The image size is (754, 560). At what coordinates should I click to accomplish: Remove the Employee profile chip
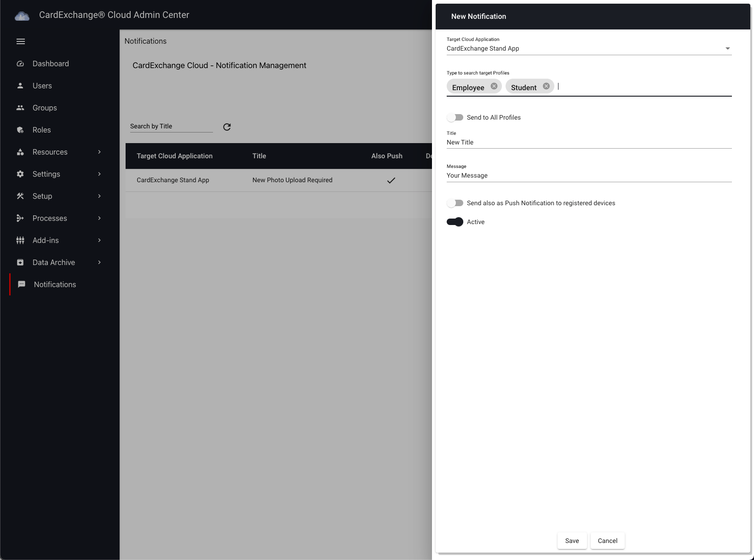[x=494, y=87]
